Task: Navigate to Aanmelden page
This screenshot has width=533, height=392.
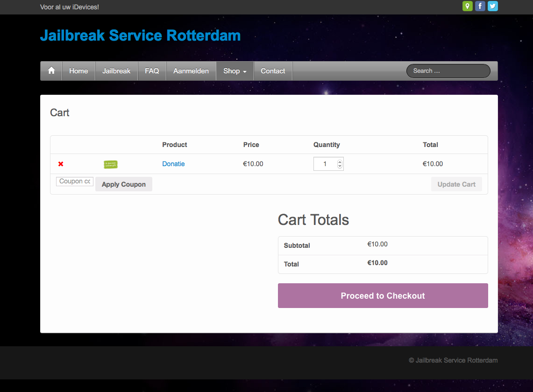Action: pyautogui.click(x=191, y=71)
